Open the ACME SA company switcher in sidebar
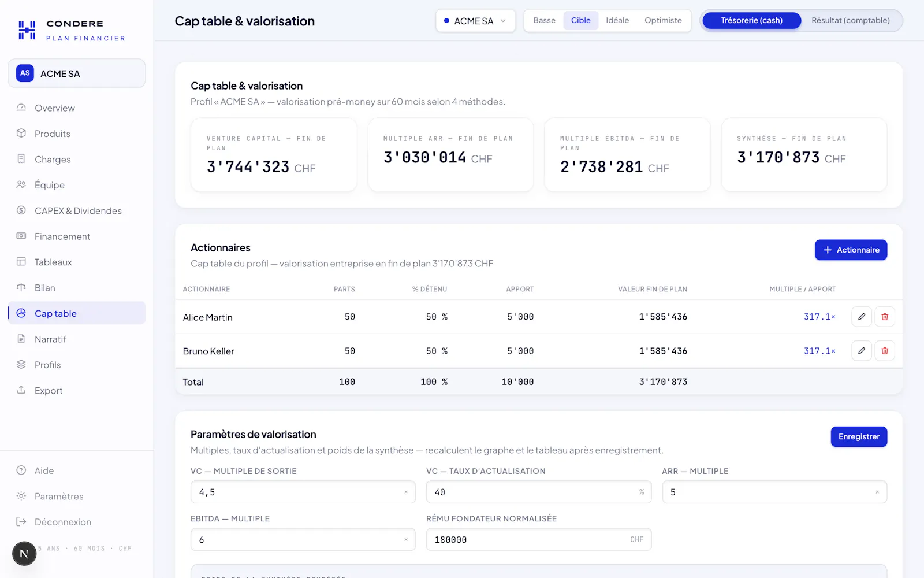Viewport: 924px width, 578px height. (x=77, y=73)
